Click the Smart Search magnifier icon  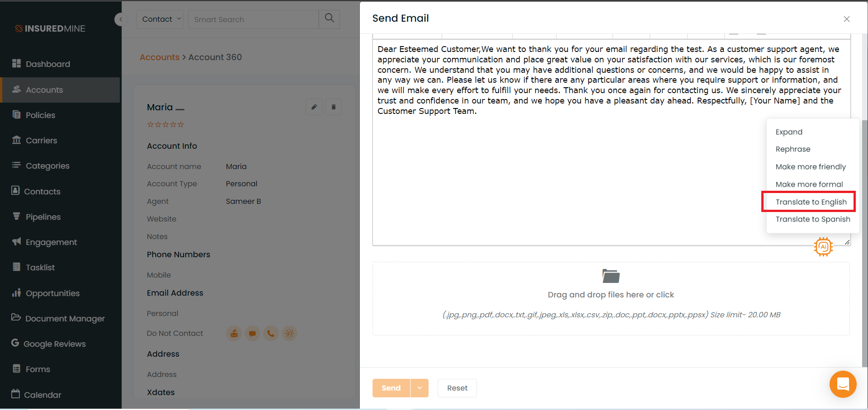click(329, 19)
